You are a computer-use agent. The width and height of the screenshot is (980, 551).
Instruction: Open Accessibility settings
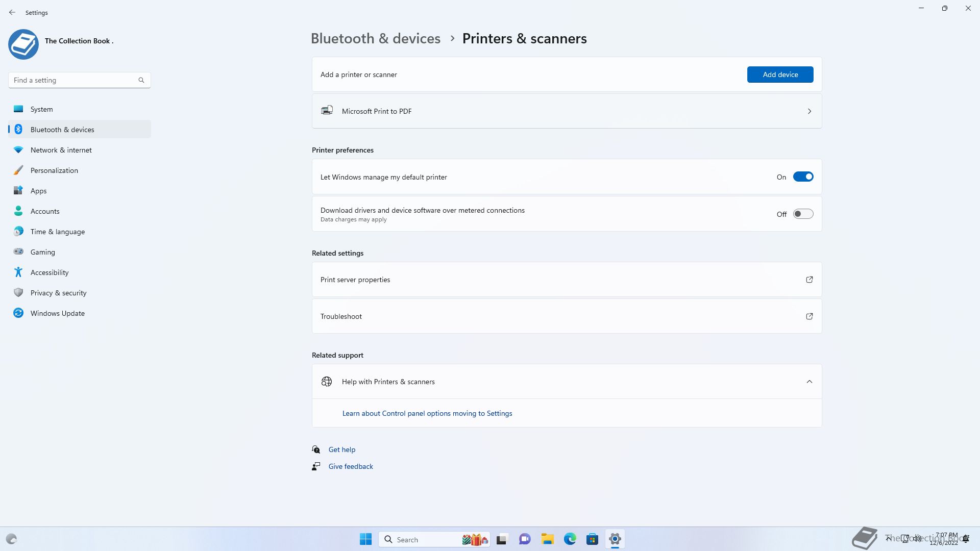coord(80,272)
